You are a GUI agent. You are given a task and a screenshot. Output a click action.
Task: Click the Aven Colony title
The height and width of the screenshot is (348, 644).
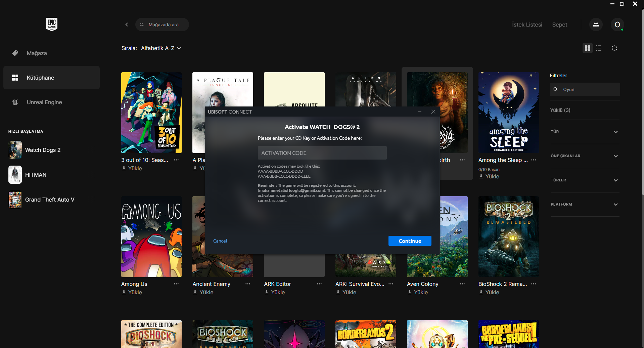point(423,284)
